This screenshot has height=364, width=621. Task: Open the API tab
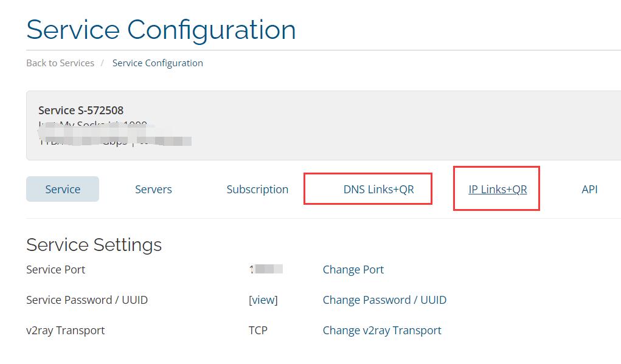click(589, 189)
